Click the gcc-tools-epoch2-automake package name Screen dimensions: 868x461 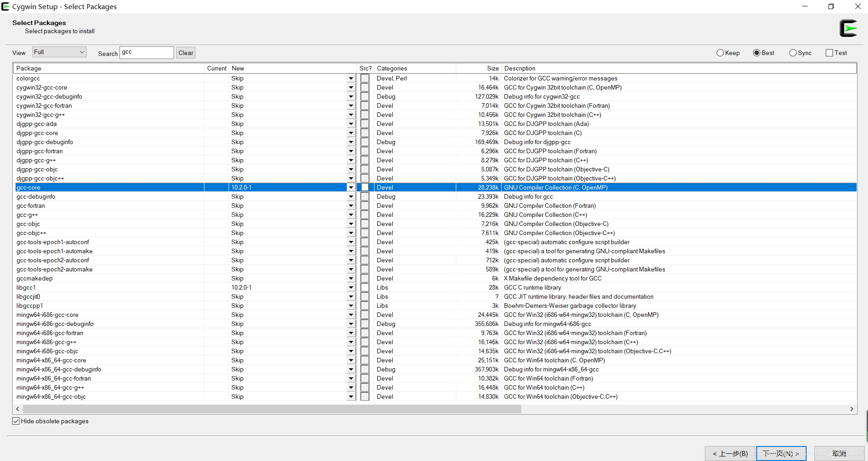point(55,269)
